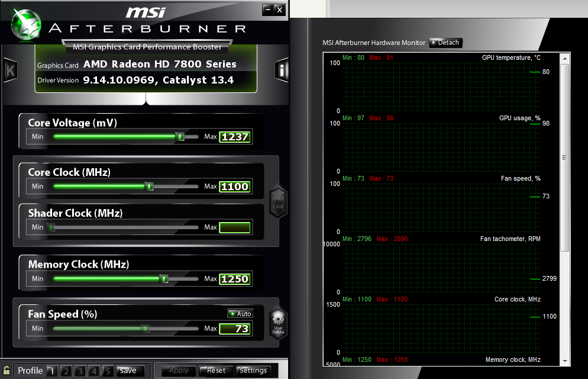Click the 'MSI Afterburner Hardware Monitor' title

pos(374,43)
